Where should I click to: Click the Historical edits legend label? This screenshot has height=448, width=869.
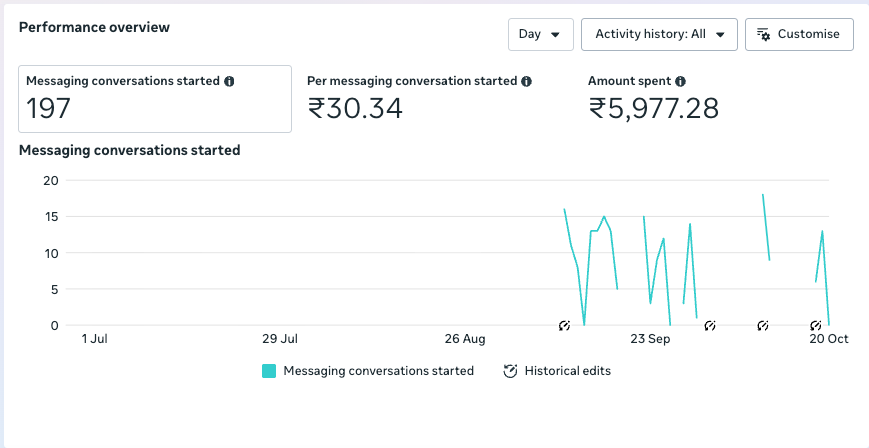pos(568,371)
